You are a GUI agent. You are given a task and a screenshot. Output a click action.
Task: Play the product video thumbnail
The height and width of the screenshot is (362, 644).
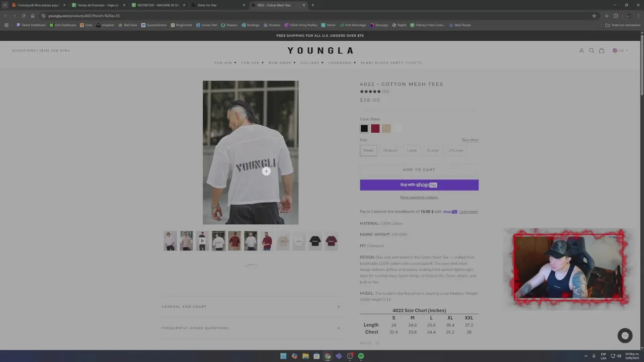(202, 241)
